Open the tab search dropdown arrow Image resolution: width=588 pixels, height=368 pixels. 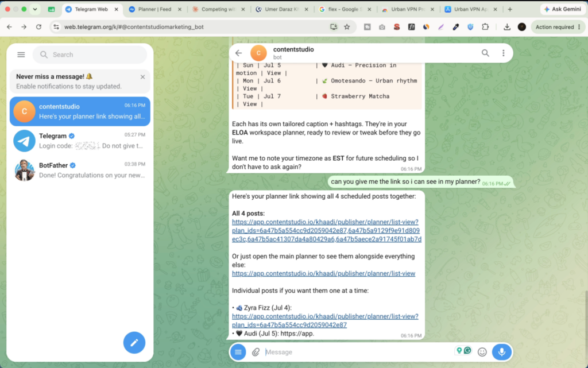pyautogui.click(x=35, y=9)
